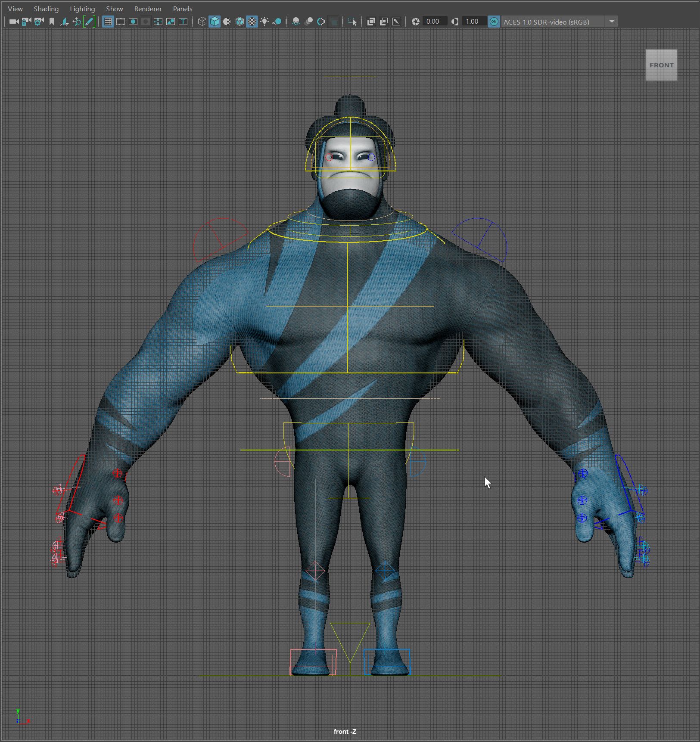700x742 pixels.
Task: Open camera attributes with the gear camera icon
Action: point(39,22)
